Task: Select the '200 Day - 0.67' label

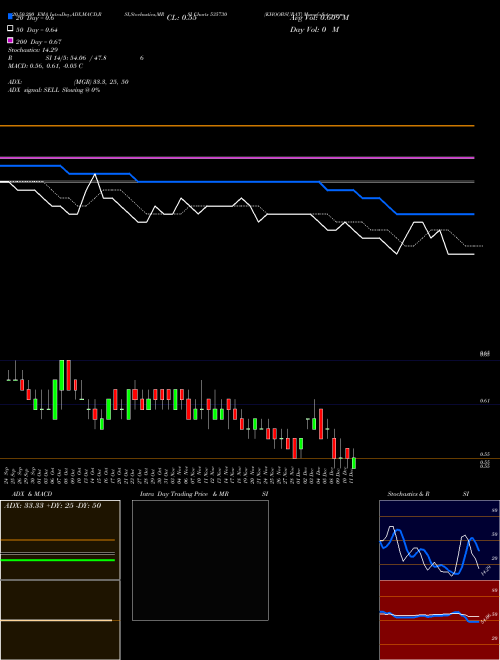Action: click(38, 42)
